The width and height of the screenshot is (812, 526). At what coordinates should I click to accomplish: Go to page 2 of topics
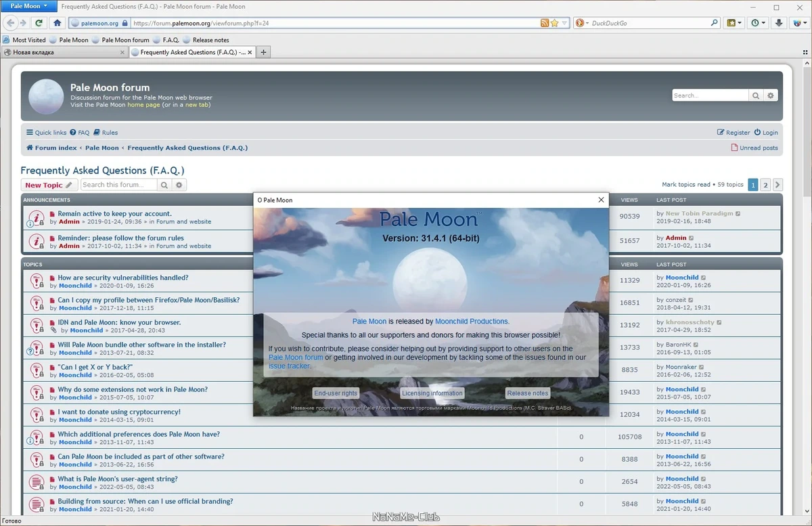click(765, 185)
